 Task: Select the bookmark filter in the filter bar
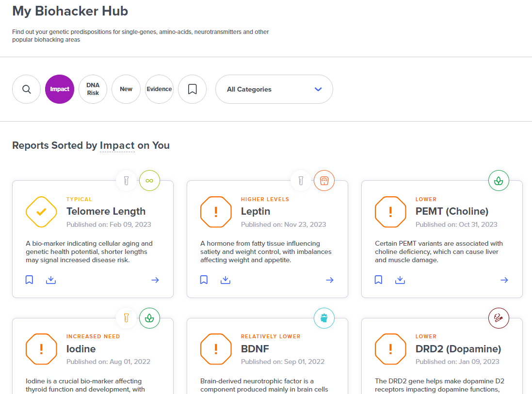tap(192, 89)
